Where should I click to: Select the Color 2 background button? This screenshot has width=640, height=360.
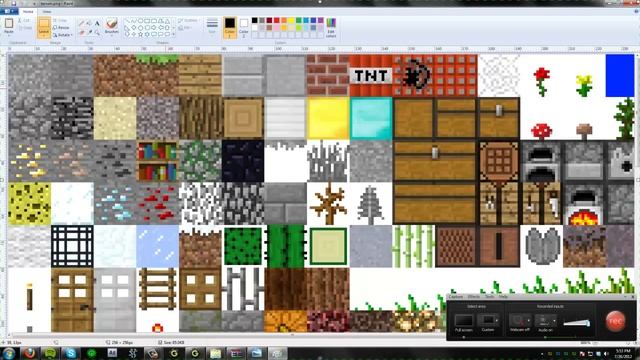(x=244, y=27)
